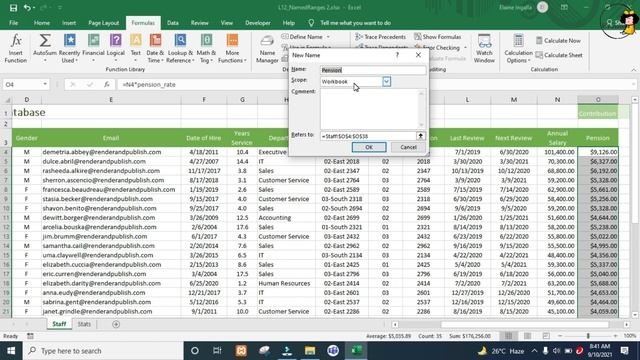Click the Undo icon in the title bar
Image resolution: width=640 pixels, height=360 pixels.
click(x=27, y=7)
